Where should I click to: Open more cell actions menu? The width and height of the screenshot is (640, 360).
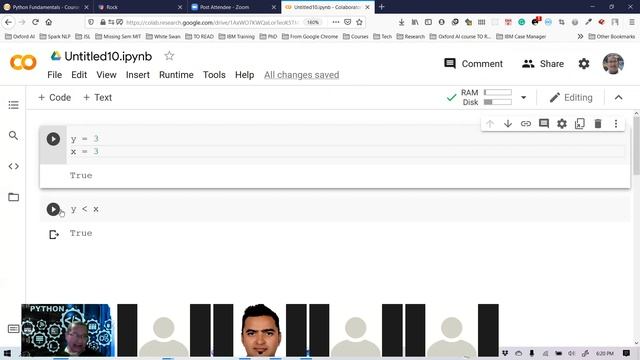(x=616, y=124)
